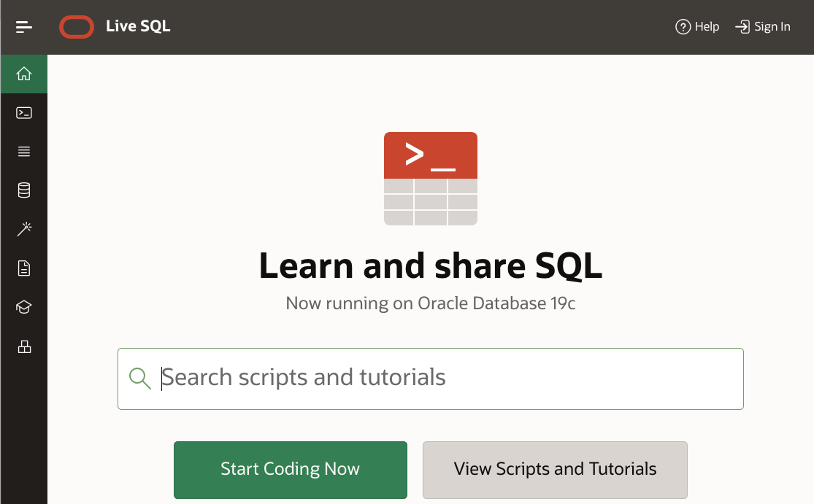Open Code Library via bottom sidebar icon
814x504 pixels.
[x=23, y=346]
